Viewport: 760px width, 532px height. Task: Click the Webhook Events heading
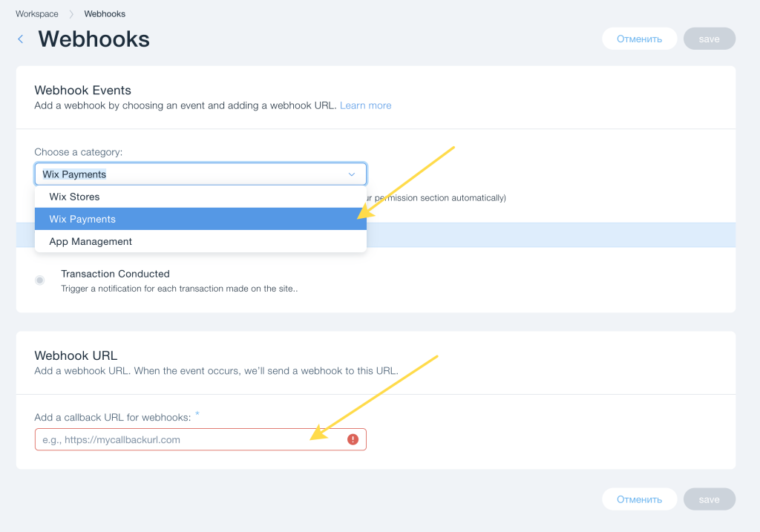[x=83, y=90]
